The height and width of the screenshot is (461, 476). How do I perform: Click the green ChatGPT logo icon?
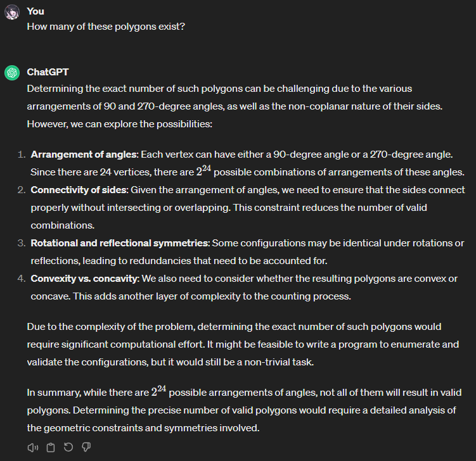click(11, 73)
